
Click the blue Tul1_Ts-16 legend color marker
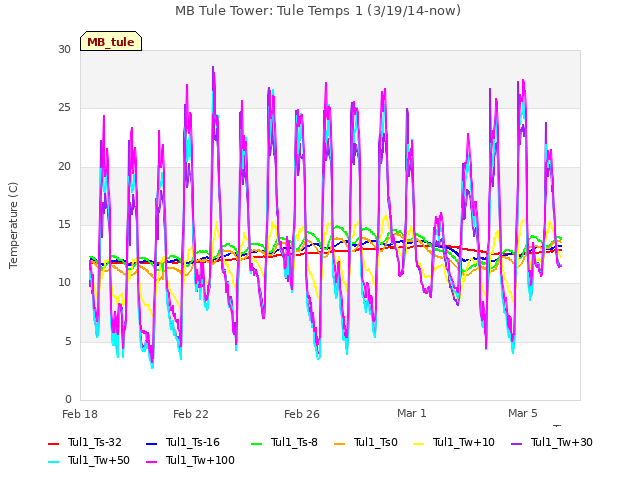coord(151,443)
